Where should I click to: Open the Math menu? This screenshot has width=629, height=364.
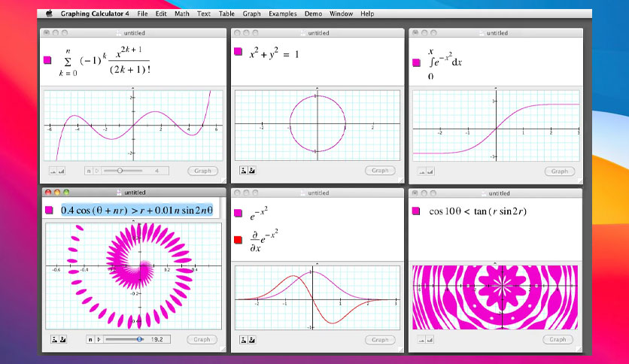pos(182,14)
